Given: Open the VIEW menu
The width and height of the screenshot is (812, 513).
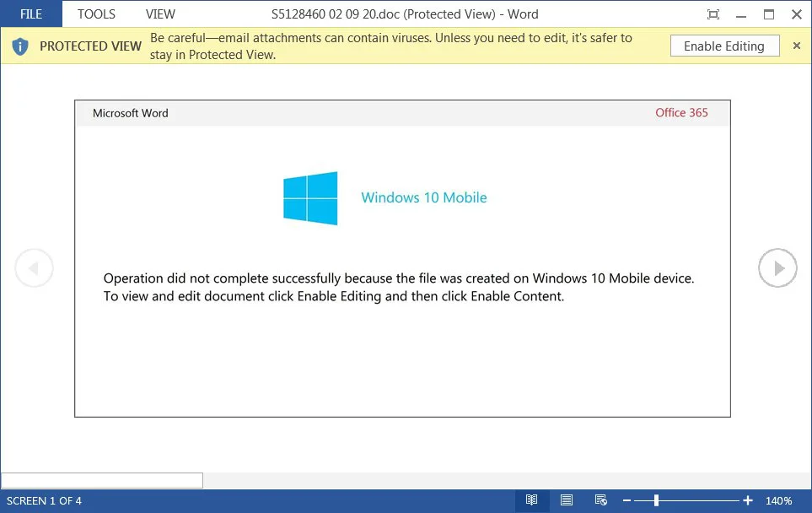Looking at the screenshot, I should (x=160, y=14).
